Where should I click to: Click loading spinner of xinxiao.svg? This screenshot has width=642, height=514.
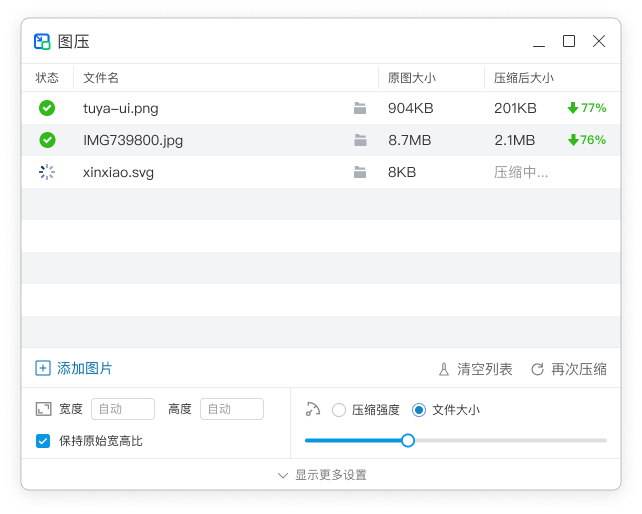pyautogui.click(x=47, y=172)
